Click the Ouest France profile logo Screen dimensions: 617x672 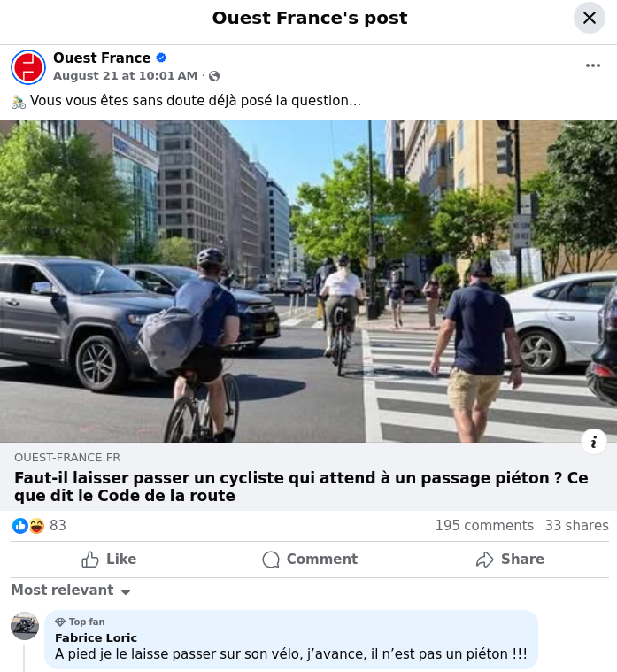(28, 67)
